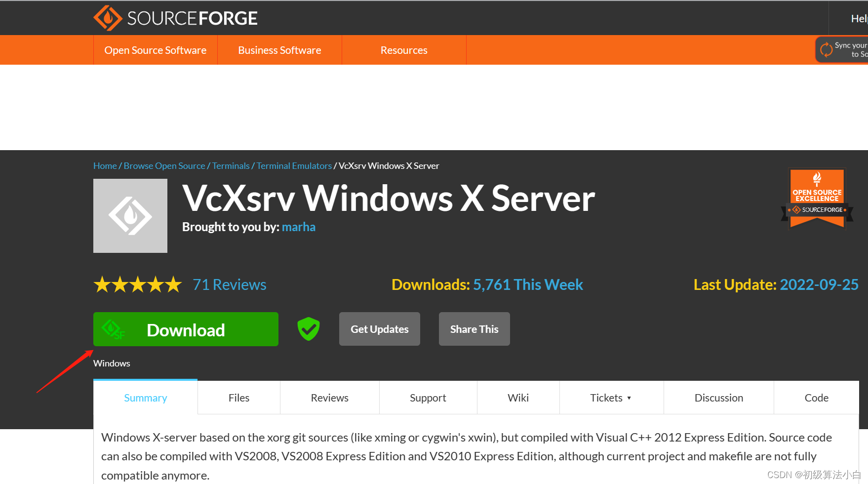Open the Tickets dropdown

611,397
